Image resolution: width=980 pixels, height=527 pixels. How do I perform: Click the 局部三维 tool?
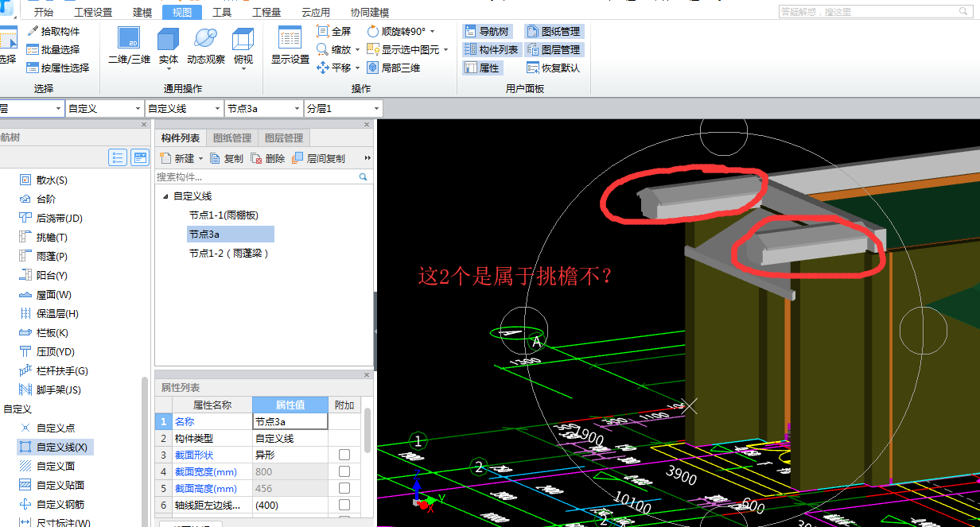(x=393, y=68)
